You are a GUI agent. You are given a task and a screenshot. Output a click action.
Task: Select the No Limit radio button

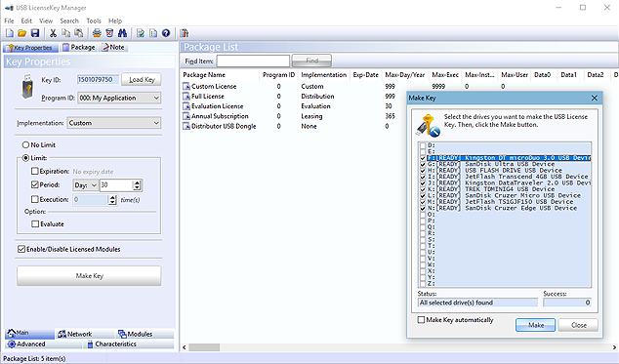pyautogui.click(x=26, y=144)
